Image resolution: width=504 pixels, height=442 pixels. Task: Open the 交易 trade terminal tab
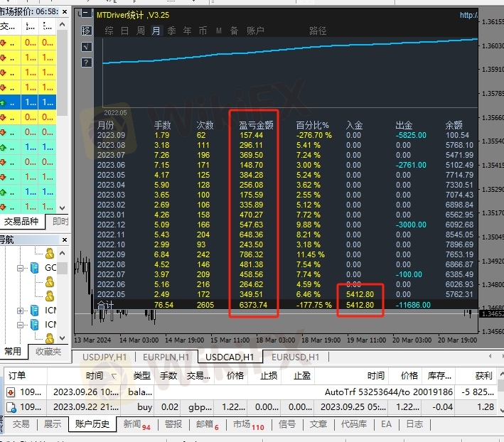(21, 424)
